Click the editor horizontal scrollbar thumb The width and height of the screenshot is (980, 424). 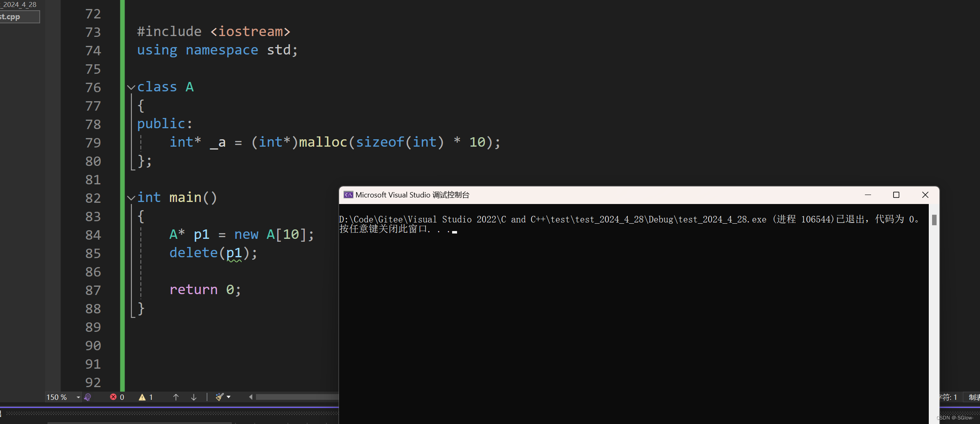[x=297, y=397]
